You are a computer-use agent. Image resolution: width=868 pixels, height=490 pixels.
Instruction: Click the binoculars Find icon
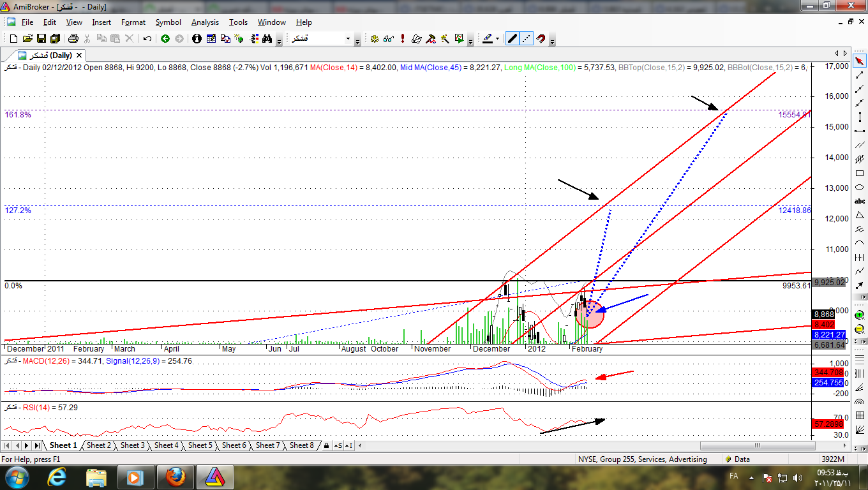tap(267, 39)
